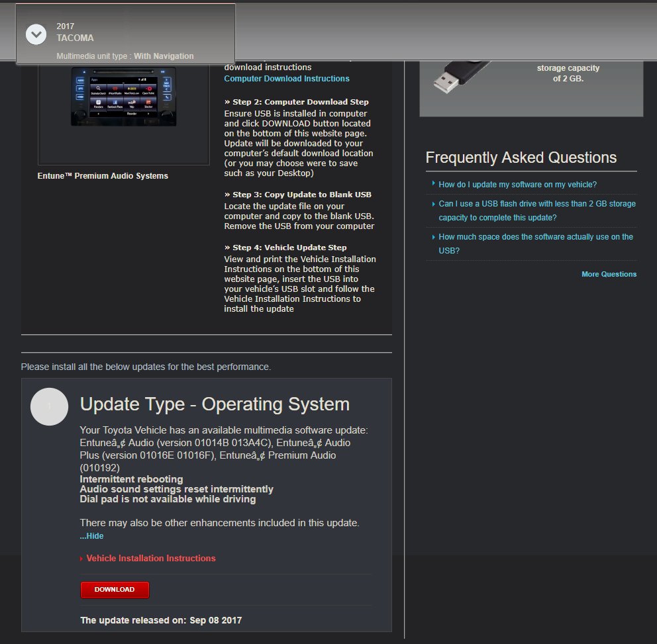Expand arrow beside 'Can I use a USB flash drive' question
Screen dimensions: 657x644
point(433,204)
